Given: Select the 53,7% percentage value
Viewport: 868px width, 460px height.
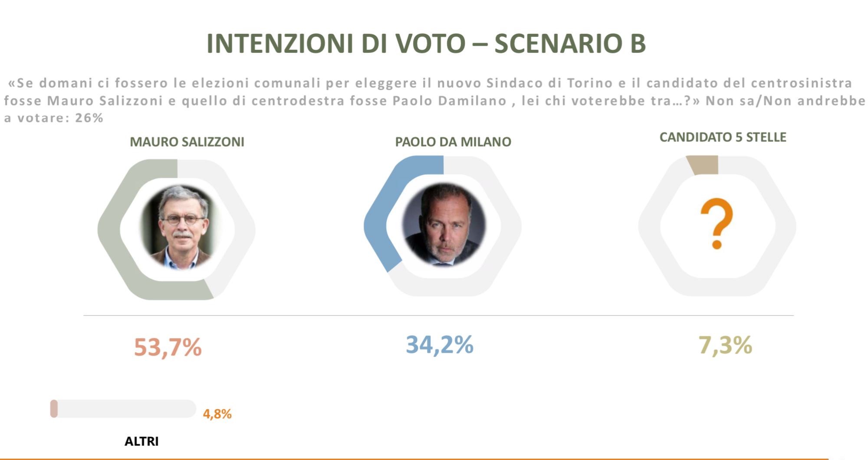Looking at the screenshot, I should pyautogui.click(x=168, y=347).
